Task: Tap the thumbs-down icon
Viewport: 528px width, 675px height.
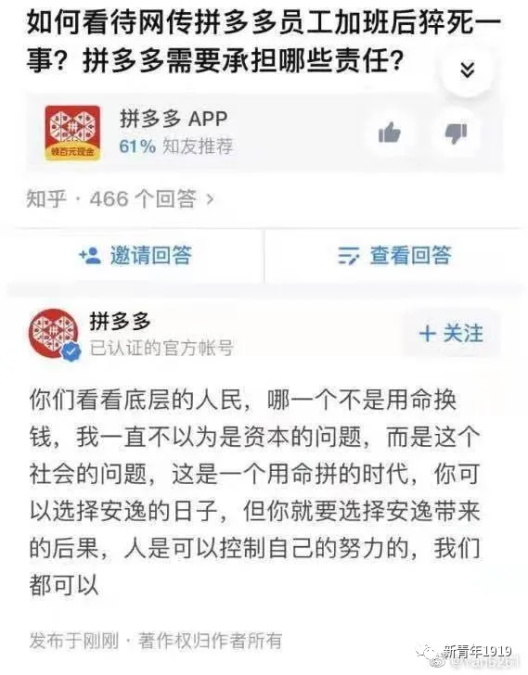Action: click(x=456, y=133)
